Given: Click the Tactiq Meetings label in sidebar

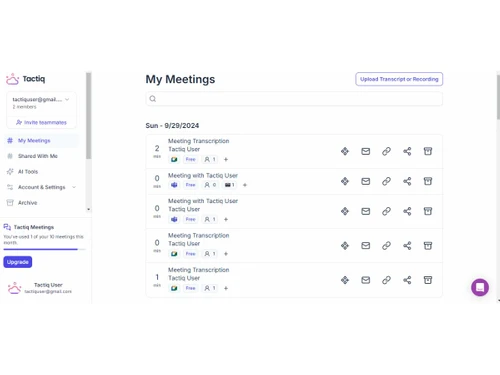Looking at the screenshot, I should [x=34, y=227].
